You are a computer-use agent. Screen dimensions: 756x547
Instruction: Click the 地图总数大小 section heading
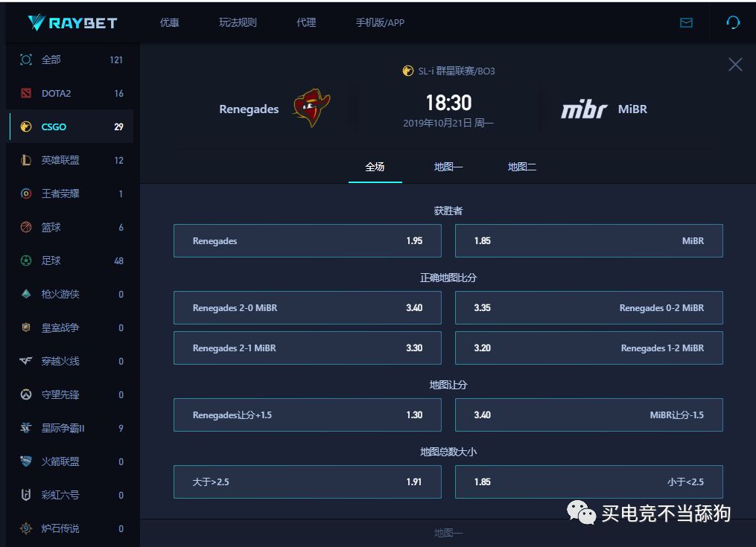point(448,452)
